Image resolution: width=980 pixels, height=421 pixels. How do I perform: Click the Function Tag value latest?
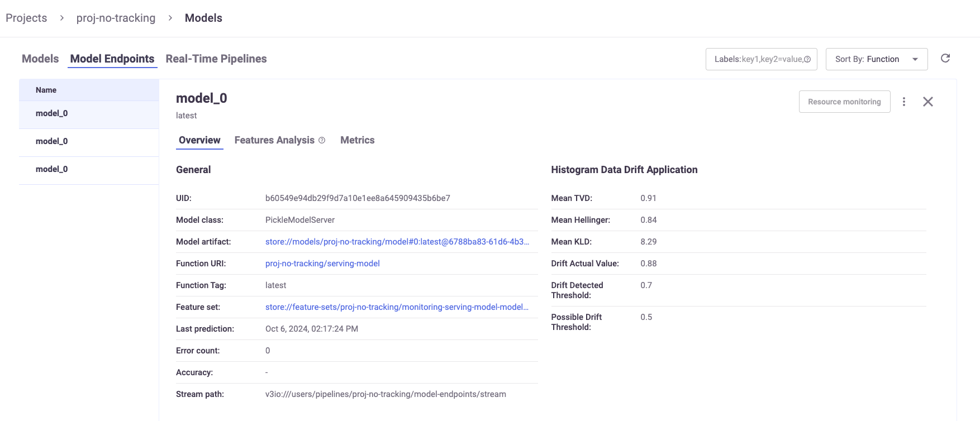coord(275,285)
